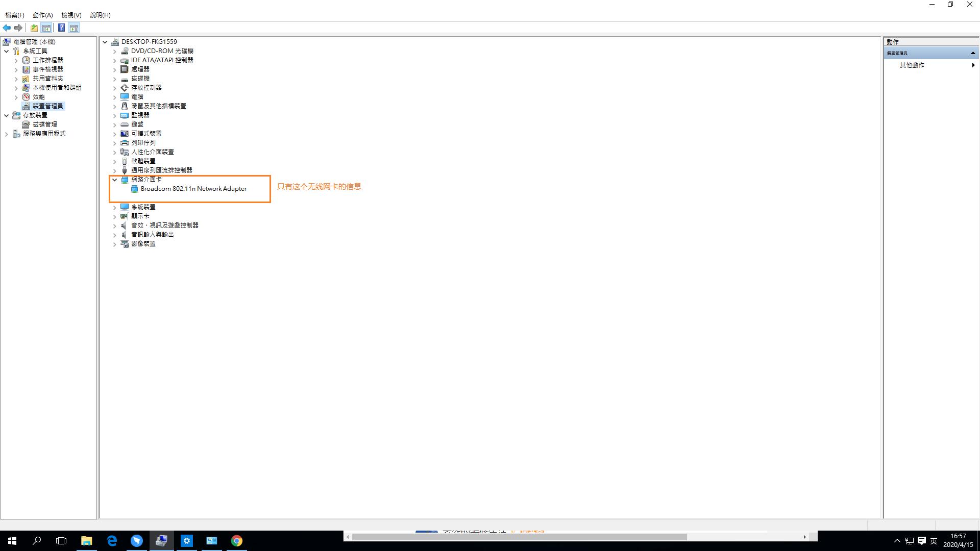Screen dimensions: 980x551
Task: Toggle Show/Hide Action Pane toolbar icon
Action: [x=74, y=28]
